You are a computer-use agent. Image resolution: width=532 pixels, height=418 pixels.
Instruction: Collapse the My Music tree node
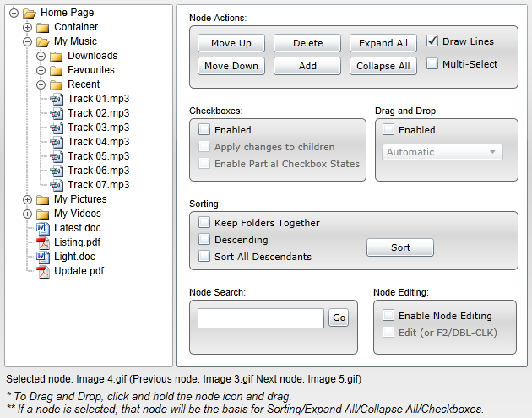click(28, 41)
